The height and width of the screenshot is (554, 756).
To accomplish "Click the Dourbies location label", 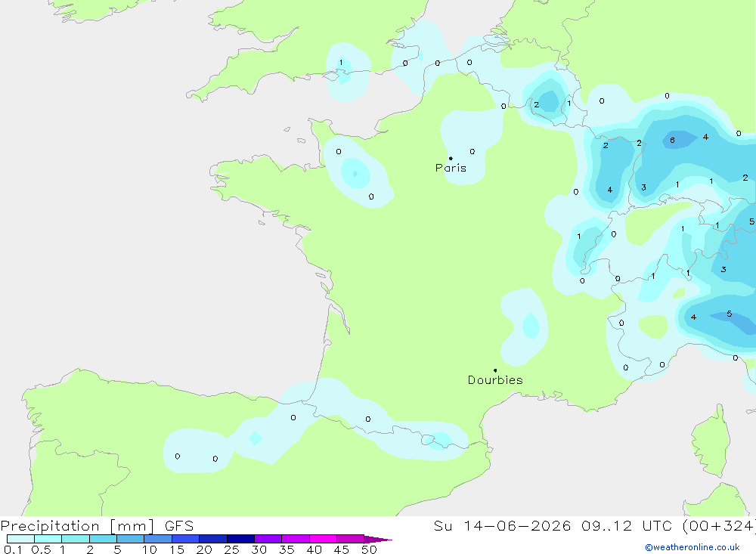I will pos(495,380).
